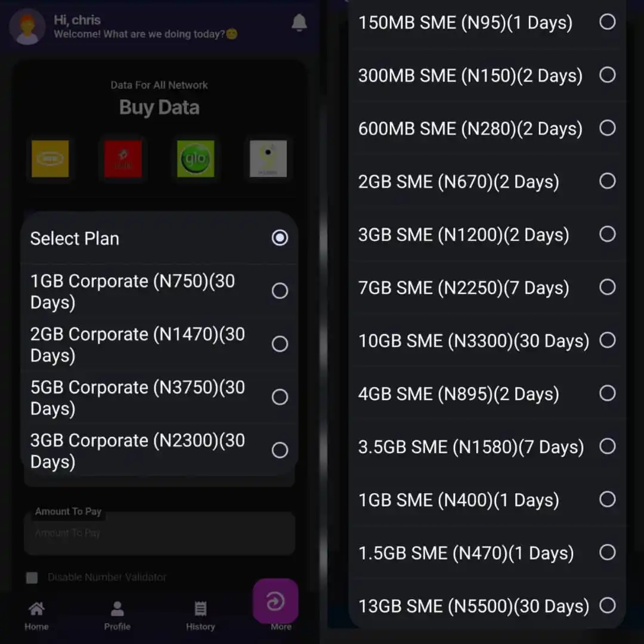Image resolution: width=644 pixels, height=644 pixels.
Task: Choose 5GB Corporate (N3750) from plan list
Action: pos(159,398)
